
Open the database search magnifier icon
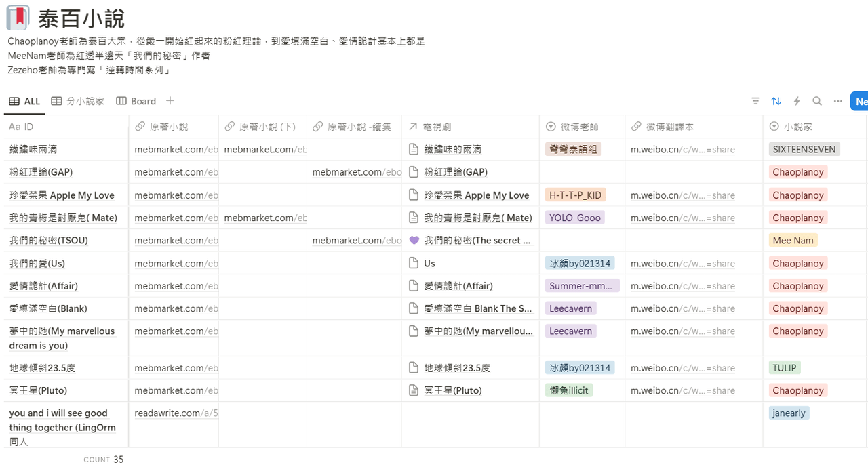817,101
